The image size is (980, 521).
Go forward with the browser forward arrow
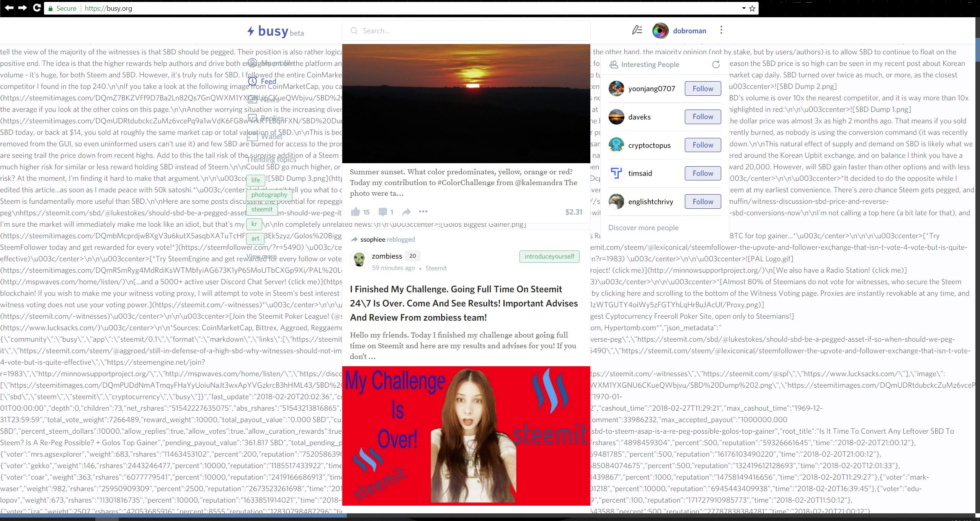(23, 8)
